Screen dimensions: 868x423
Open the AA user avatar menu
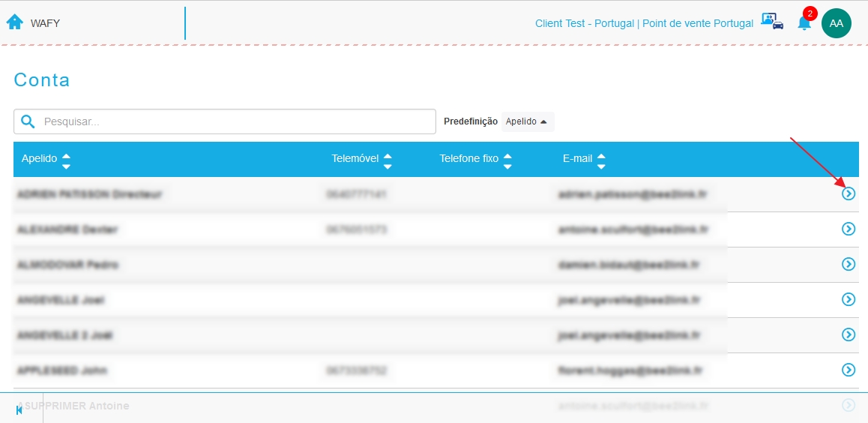coord(836,23)
